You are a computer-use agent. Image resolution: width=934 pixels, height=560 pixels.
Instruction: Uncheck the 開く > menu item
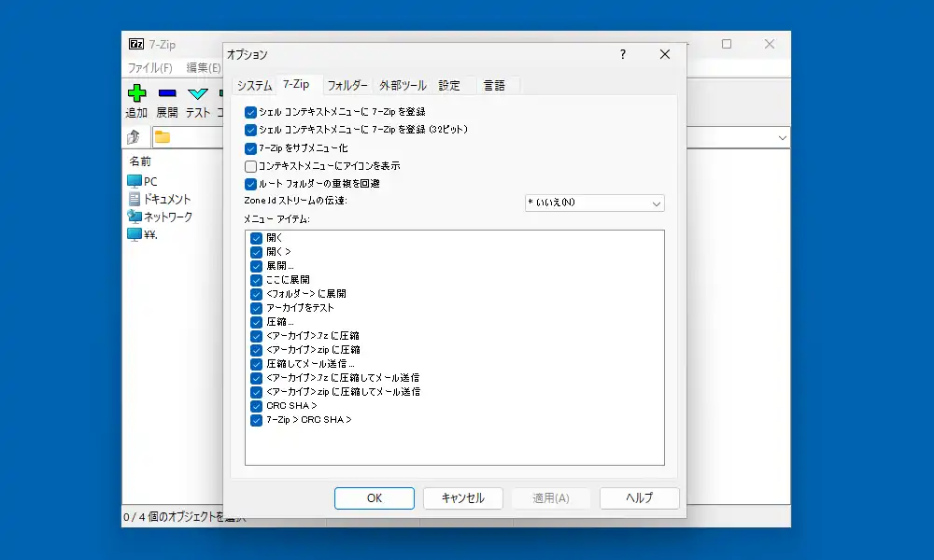256,252
